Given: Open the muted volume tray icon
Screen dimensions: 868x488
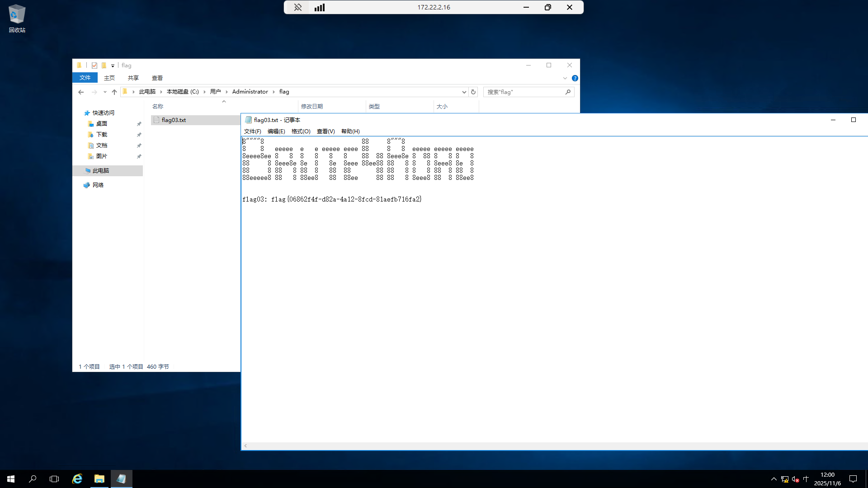Looking at the screenshot, I should point(795,479).
